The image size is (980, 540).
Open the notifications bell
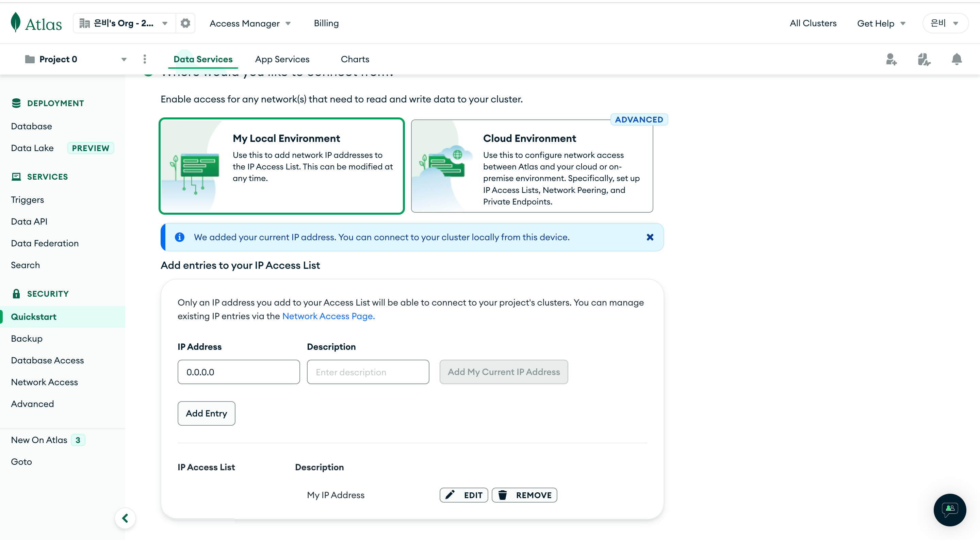957,59
